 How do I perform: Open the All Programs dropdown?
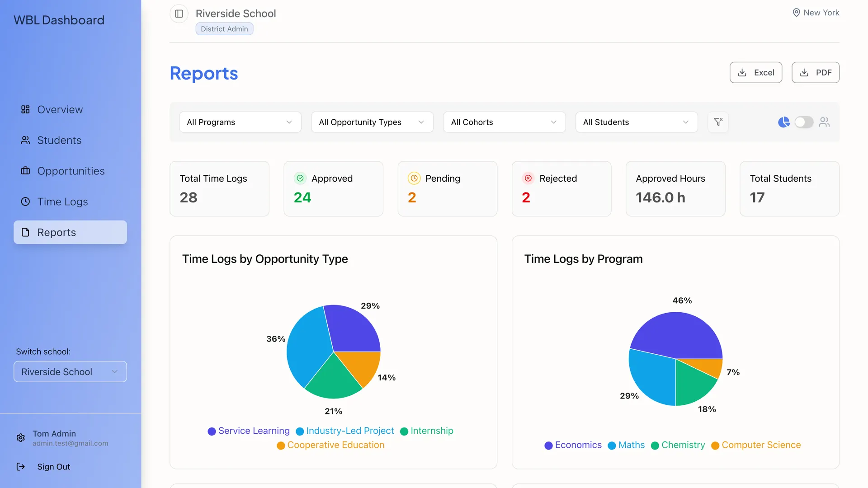(240, 122)
